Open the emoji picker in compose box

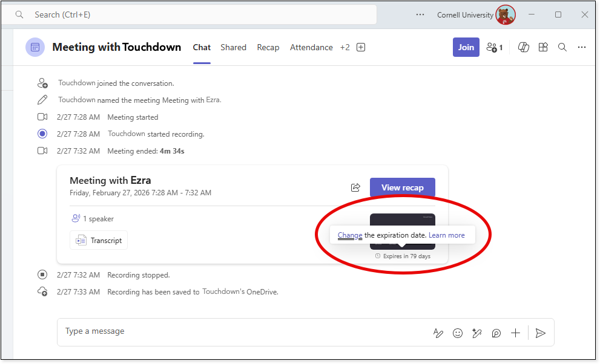click(x=458, y=333)
